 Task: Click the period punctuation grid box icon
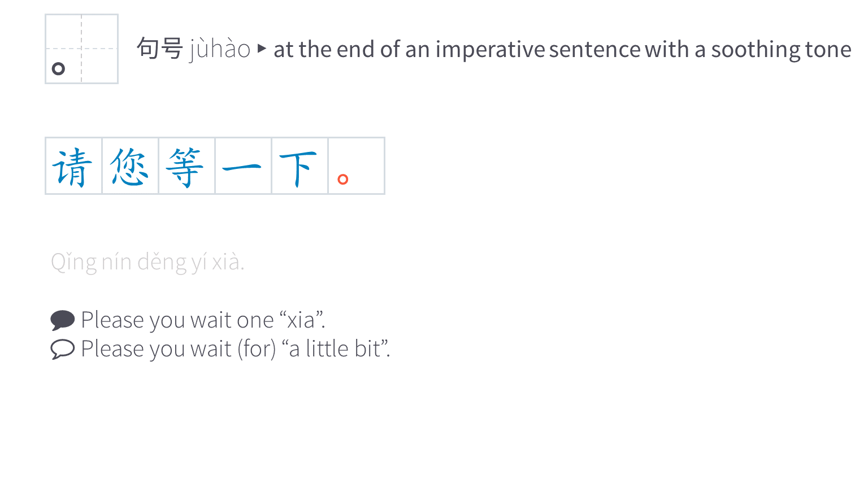pyautogui.click(x=81, y=49)
